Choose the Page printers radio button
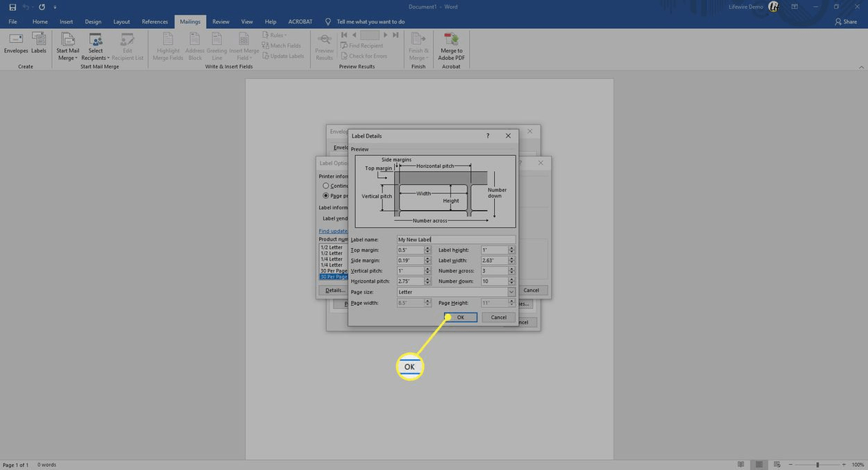 point(325,196)
